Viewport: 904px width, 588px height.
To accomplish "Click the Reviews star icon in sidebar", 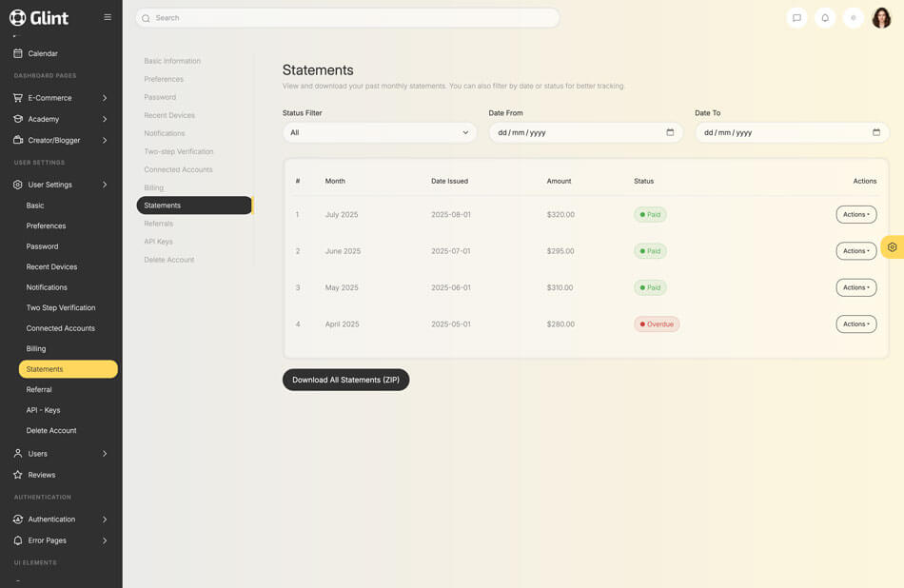I will 18,475.
